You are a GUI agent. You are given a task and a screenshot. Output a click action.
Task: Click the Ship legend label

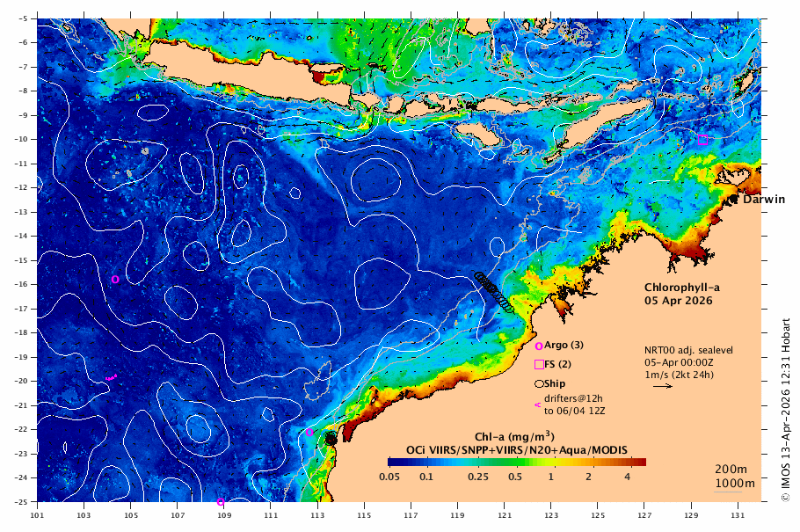555,384
